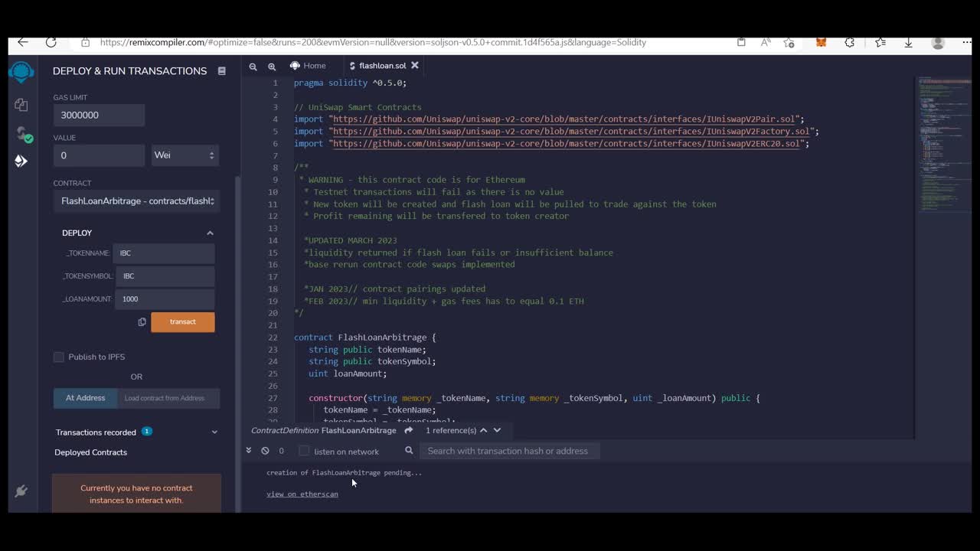Open the Wei unit dropdown
The image size is (980, 551).
coord(185,155)
